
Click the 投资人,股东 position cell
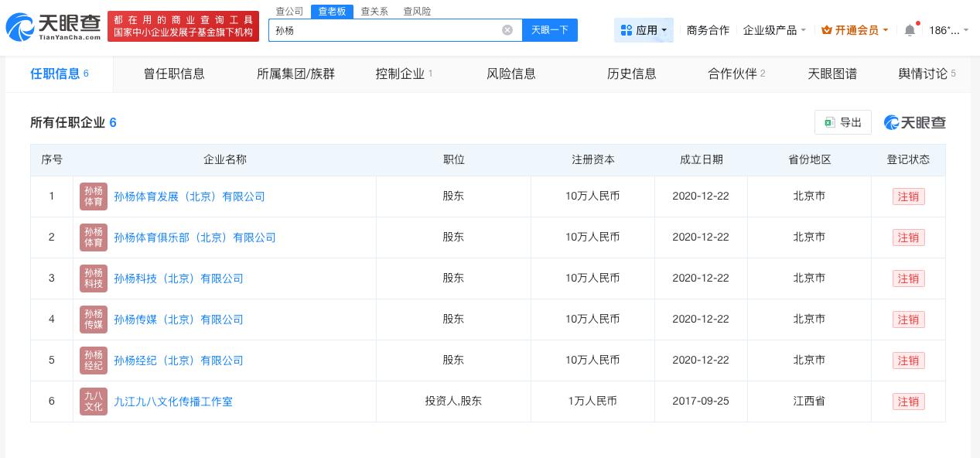click(x=453, y=401)
